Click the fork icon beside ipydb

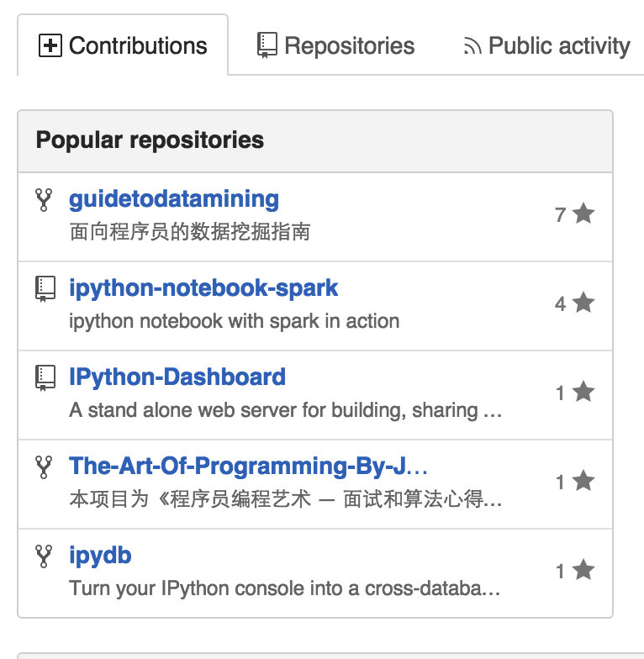(45, 556)
